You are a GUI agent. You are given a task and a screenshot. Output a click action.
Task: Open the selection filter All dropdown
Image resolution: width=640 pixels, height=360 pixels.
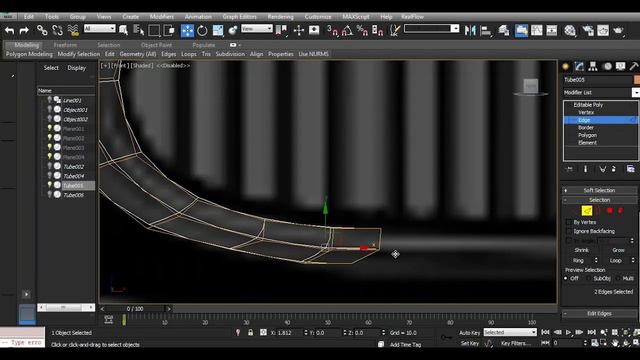tap(100, 29)
